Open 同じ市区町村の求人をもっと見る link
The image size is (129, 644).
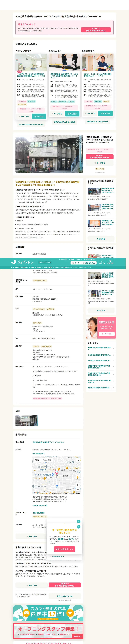(x=31, y=125)
